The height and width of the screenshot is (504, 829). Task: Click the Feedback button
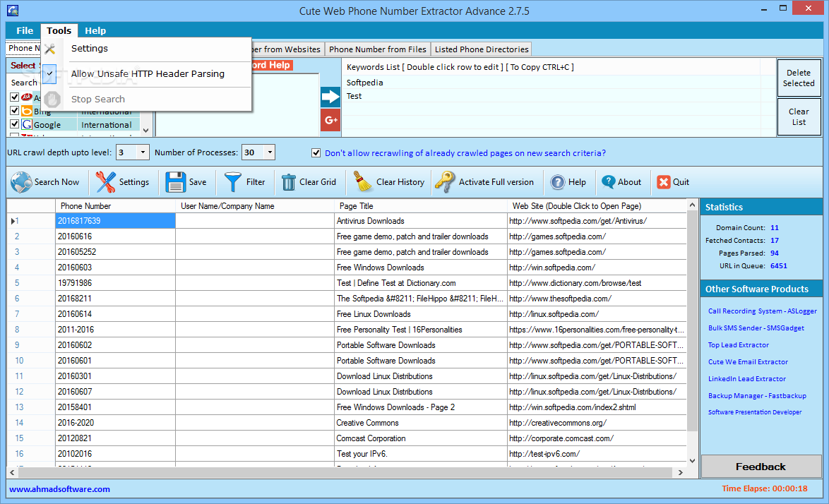click(761, 467)
